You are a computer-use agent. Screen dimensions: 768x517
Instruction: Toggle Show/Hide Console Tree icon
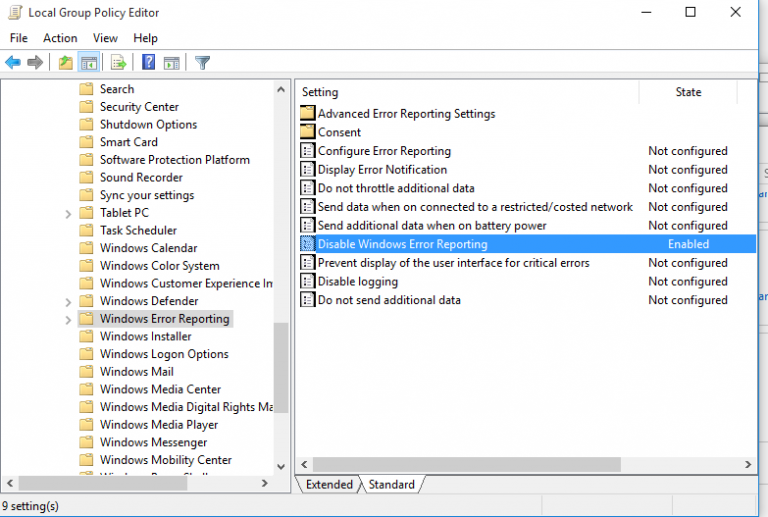(x=89, y=63)
